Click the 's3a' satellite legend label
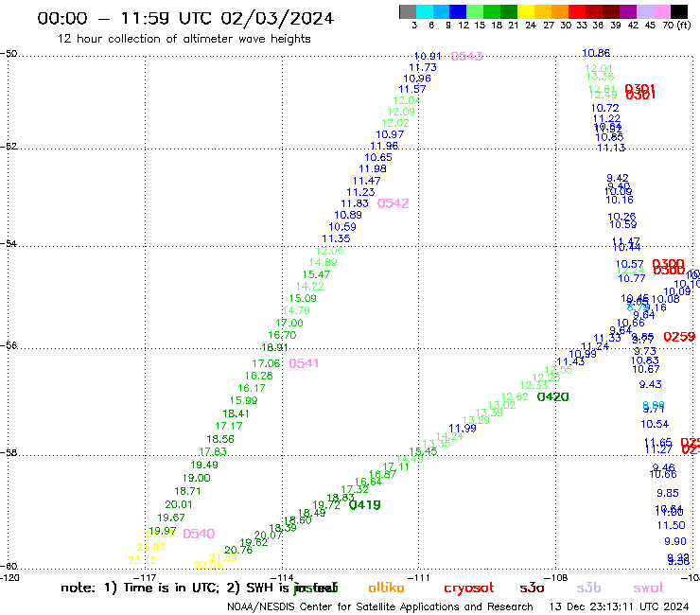The image size is (700, 615). [x=532, y=588]
